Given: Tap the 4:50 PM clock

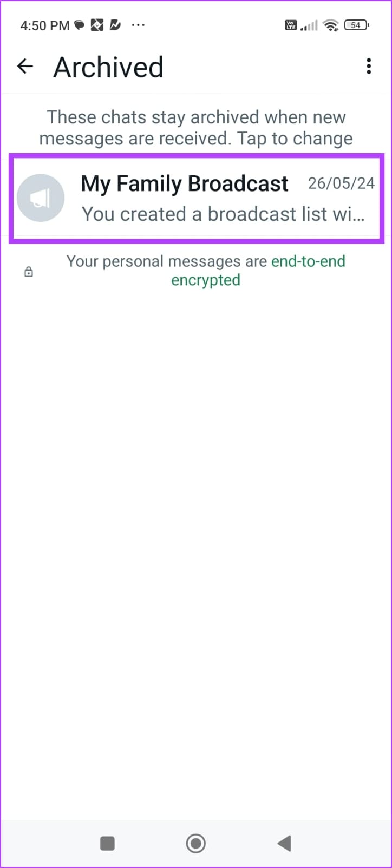Looking at the screenshot, I should pyautogui.click(x=45, y=25).
